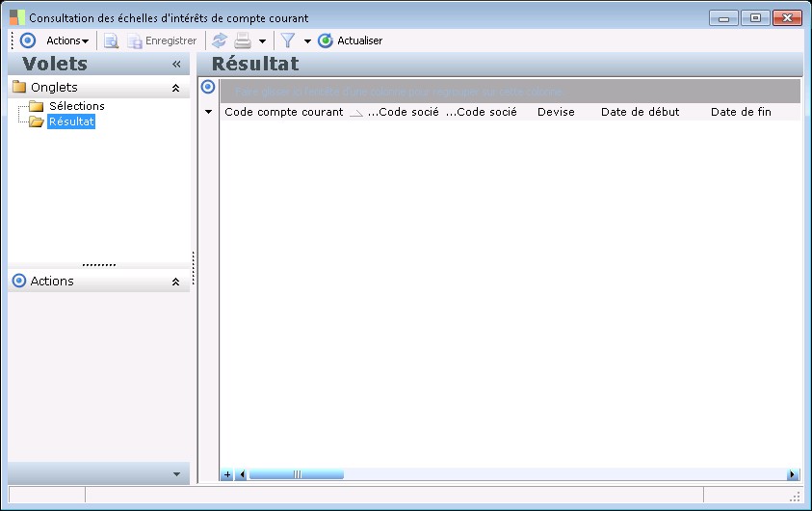The width and height of the screenshot is (812, 511).
Task: Open the Actions toolbar dropdown menu
Action: [67, 40]
